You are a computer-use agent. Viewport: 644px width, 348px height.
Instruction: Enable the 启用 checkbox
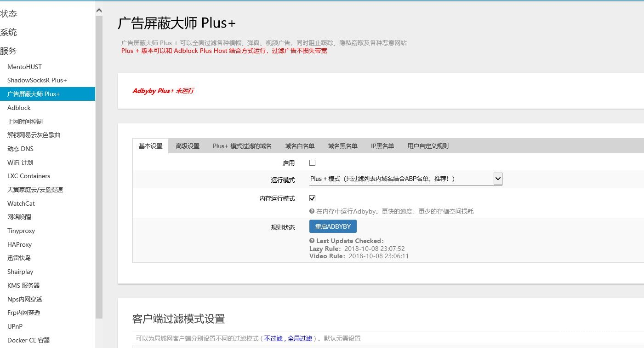click(313, 162)
